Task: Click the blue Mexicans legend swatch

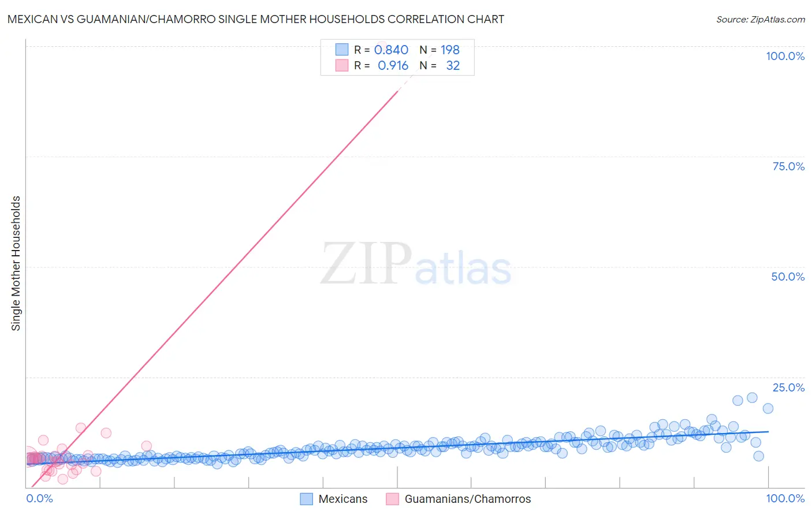Action: click(306, 499)
